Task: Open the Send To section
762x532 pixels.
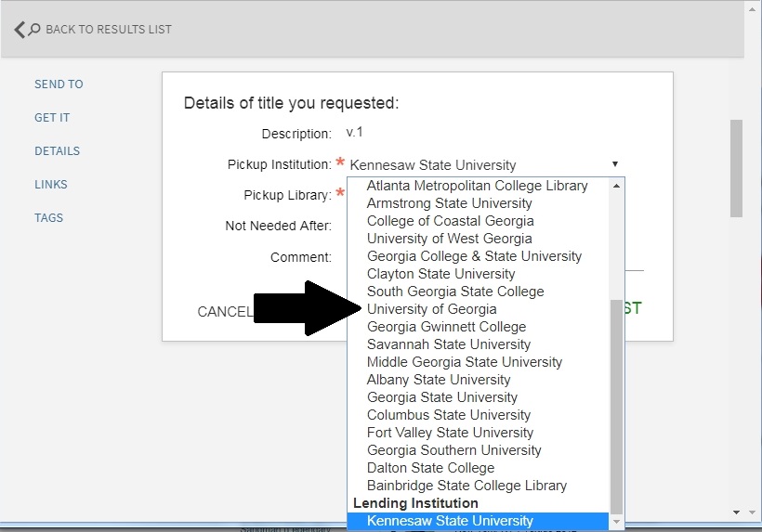Action: coord(59,84)
